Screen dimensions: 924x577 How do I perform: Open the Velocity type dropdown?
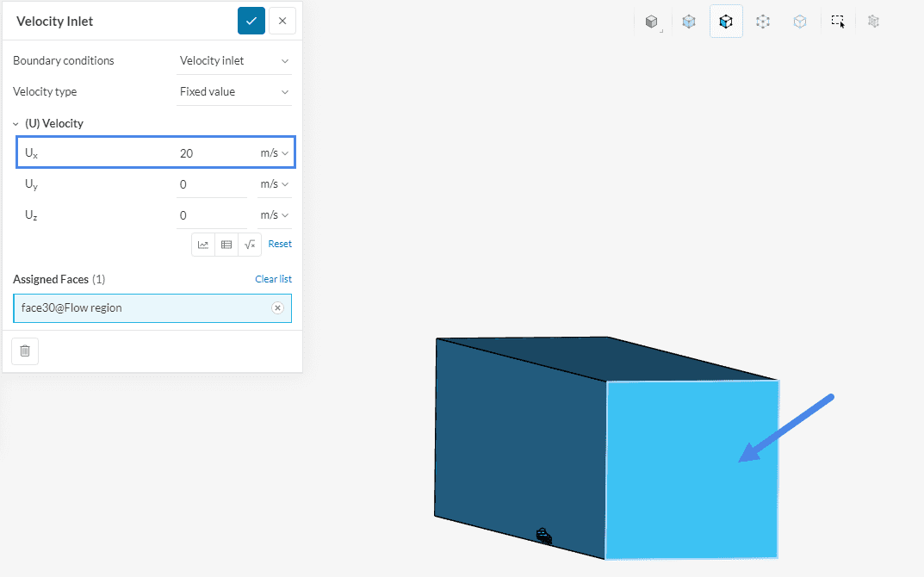click(x=234, y=92)
